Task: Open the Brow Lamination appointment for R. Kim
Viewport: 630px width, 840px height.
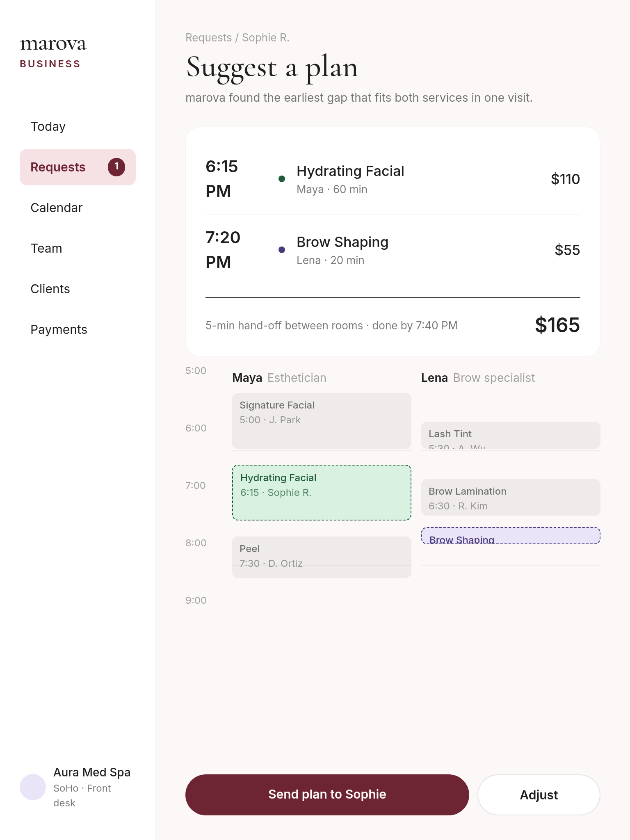Action: [x=511, y=497]
